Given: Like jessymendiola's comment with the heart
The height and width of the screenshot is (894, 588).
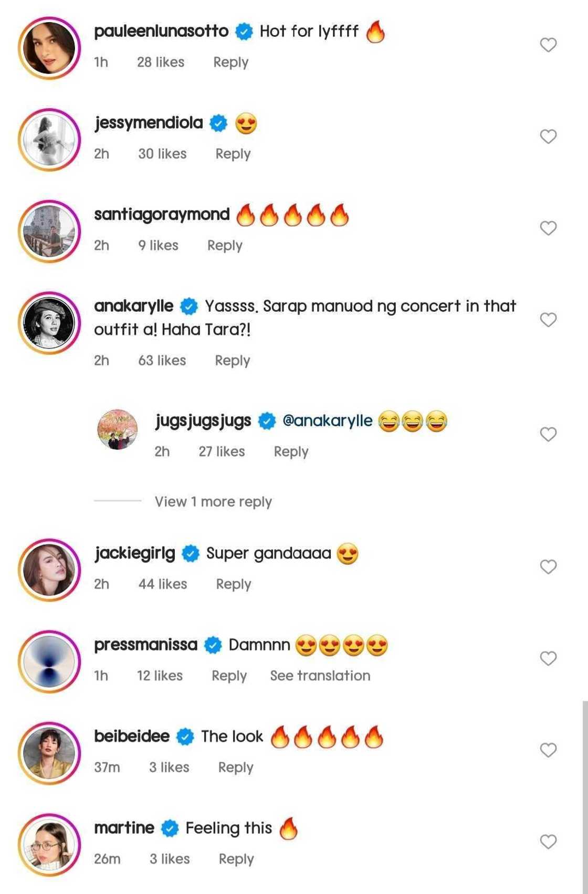Looking at the screenshot, I should (x=548, y=137).
